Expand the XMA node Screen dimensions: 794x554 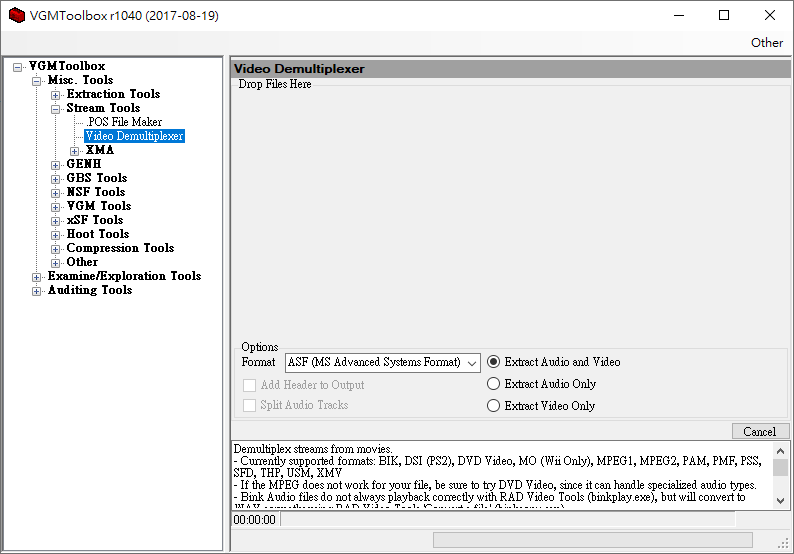[x=74, y=151]
